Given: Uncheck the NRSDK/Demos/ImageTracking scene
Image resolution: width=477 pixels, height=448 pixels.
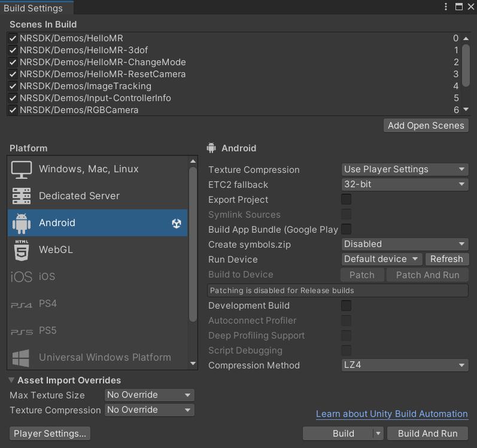Looking at the screenshot, I should [x=13, y=86].
